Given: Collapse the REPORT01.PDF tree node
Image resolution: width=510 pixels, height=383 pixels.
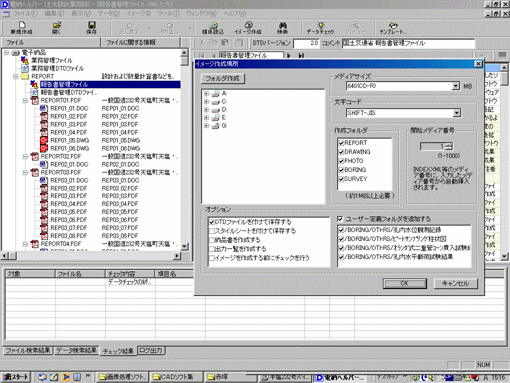Looking at the screenshot, I should tap(25, 100).
